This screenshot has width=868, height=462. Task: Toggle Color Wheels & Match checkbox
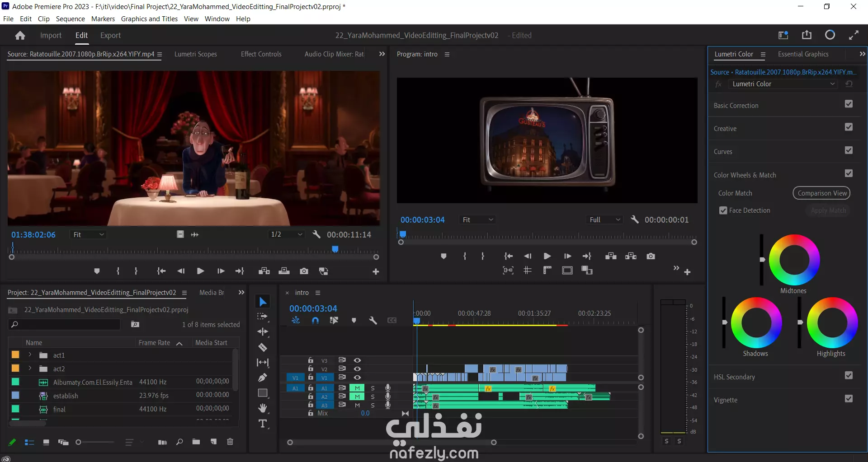click(849, 173)
